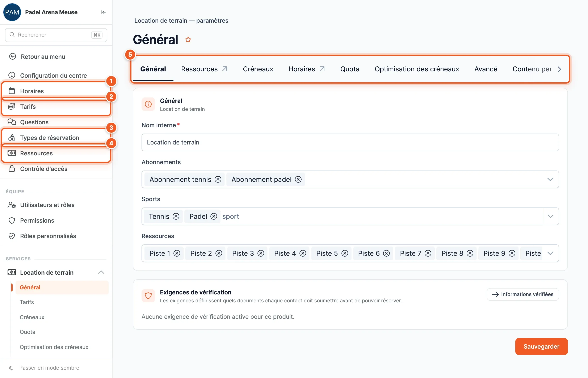Remove Piste 1 from resources
The height and width of the screenshot is (378, 588).
pyautogui.click(x=177, y=253)
